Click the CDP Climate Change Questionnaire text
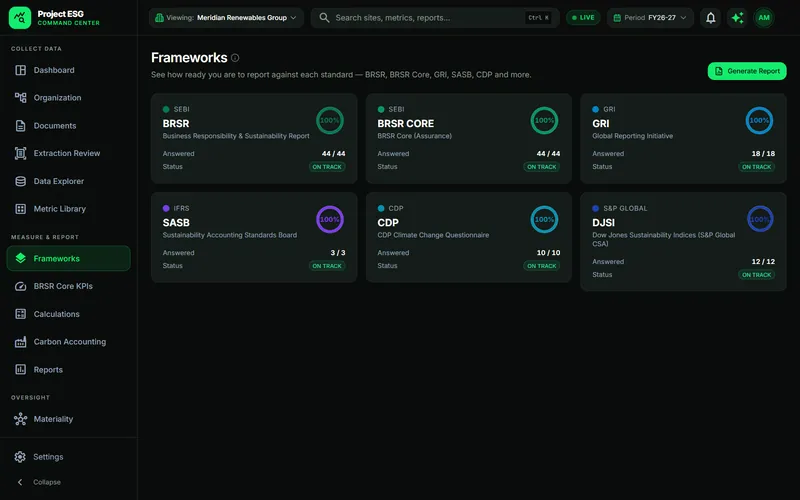 click(x=433, y=235)
